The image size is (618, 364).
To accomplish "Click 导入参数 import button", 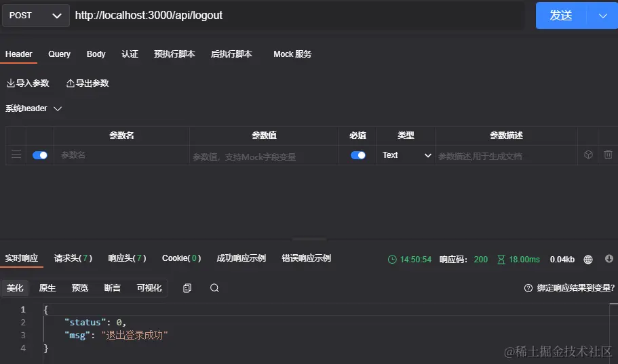I will point(28,83).
